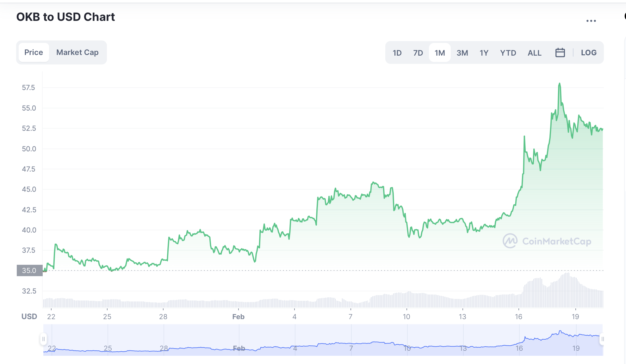The image size is (626, 364).
Task: Click the 16 date label on x-axis
Action: pos(518,317)
